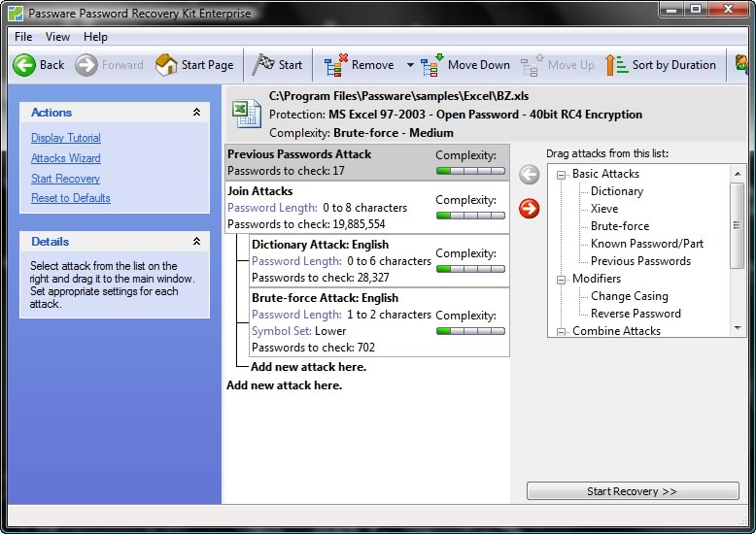Collapse the Basic Attacks tree node
Viewport: 756px width, 534px height.
coord(561,175)
